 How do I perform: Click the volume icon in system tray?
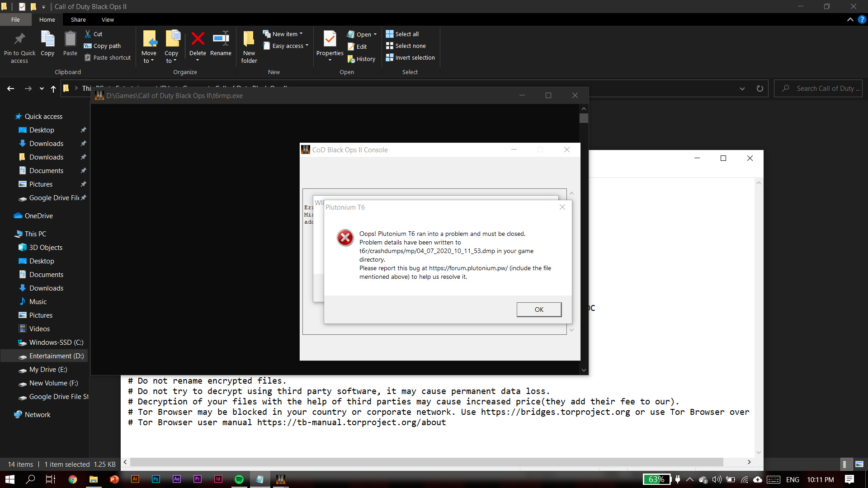(717, 479)
